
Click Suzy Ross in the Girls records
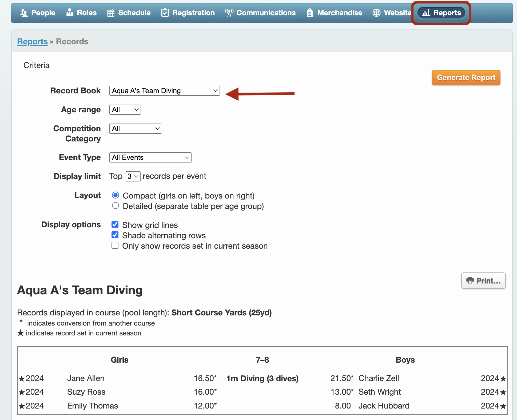86,392
